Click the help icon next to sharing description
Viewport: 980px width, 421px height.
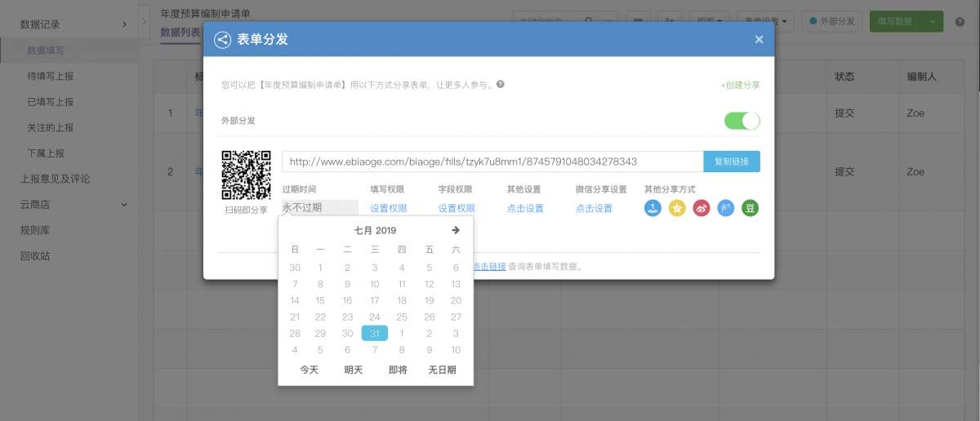(500, 83)
